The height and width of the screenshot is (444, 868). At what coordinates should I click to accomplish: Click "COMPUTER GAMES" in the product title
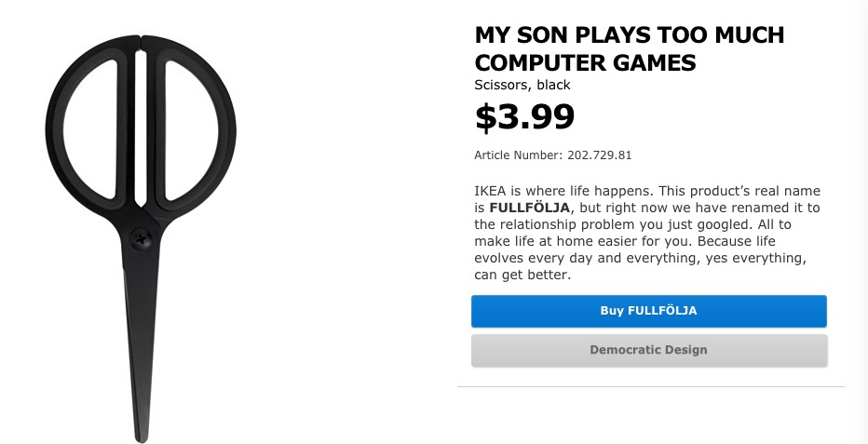point(585,63)
